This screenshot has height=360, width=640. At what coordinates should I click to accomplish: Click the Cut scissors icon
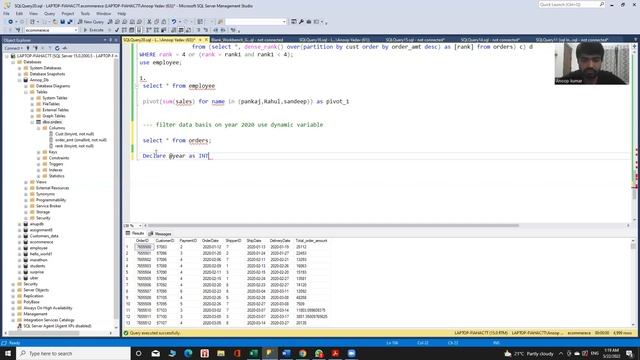tap(149, 22)
